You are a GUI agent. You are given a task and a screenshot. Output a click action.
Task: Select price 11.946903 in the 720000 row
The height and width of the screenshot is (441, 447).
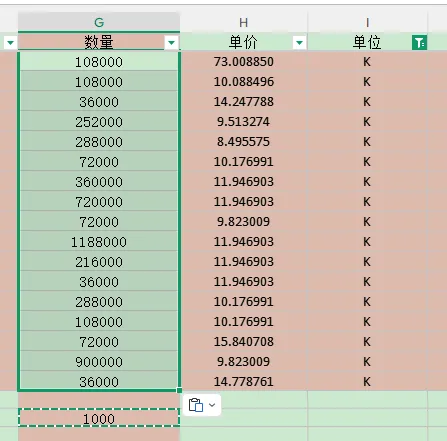pyautogui.click(x=244, y=202)
